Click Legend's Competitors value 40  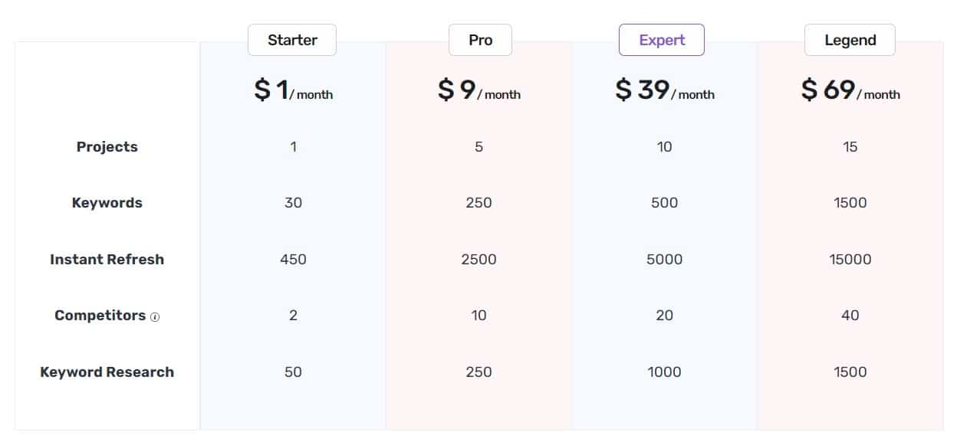point(850,316)
